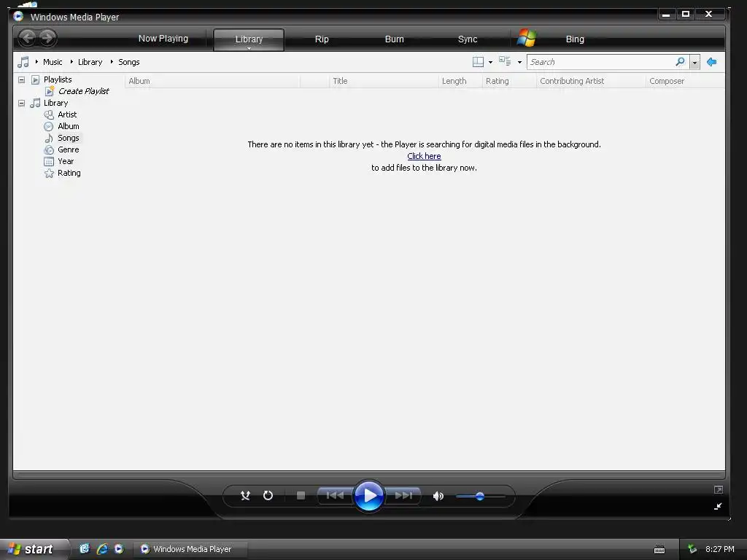
Task: Select Create Playlist in the tree
Action: pyautogui.click(x=83, y=91)
